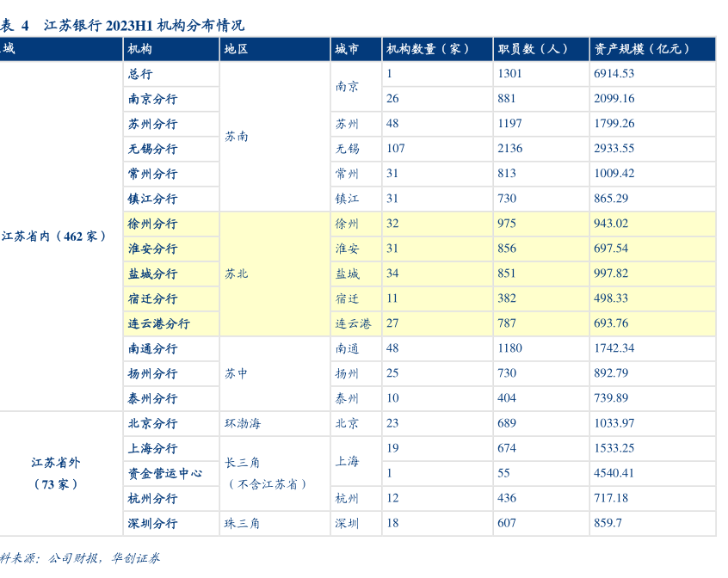Select the 环渤海 region cell
Screen dimensions: 728x578
[x=243, y=423]
